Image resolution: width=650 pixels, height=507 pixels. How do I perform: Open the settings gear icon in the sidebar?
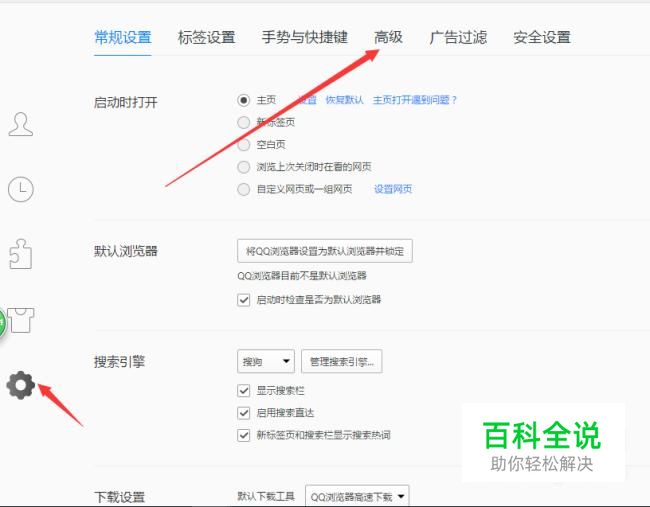click(x=21, y=385)
